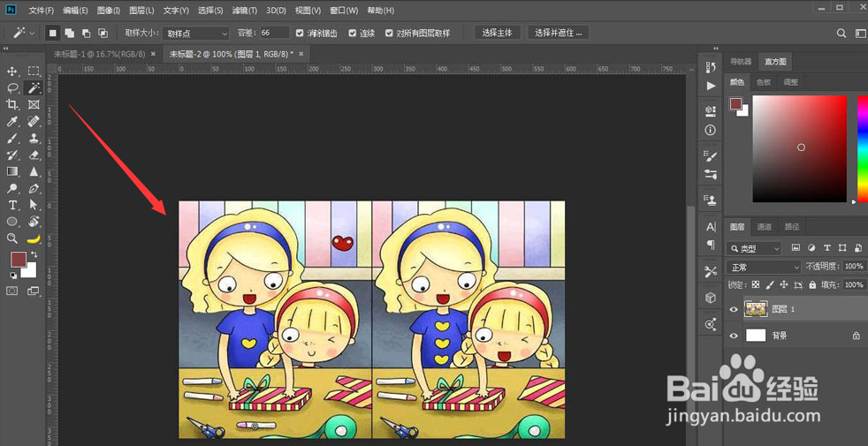Open the Paragraph panel icon

(711, 245)
